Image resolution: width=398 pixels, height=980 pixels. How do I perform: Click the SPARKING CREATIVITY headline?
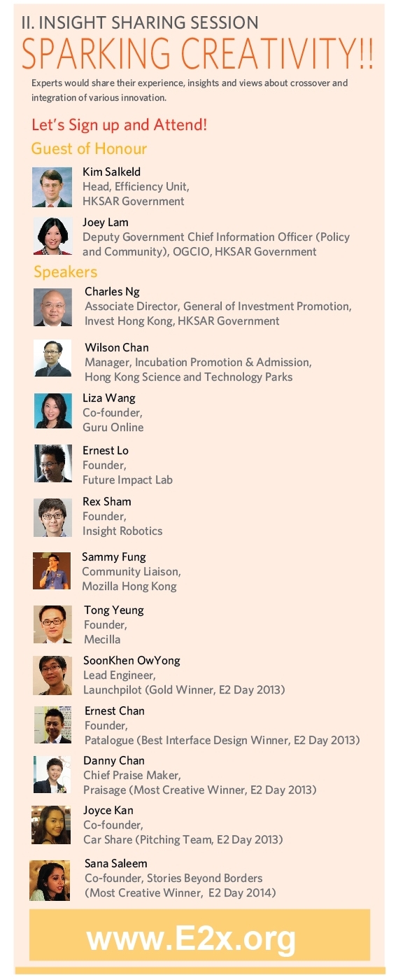coord(197,52)
